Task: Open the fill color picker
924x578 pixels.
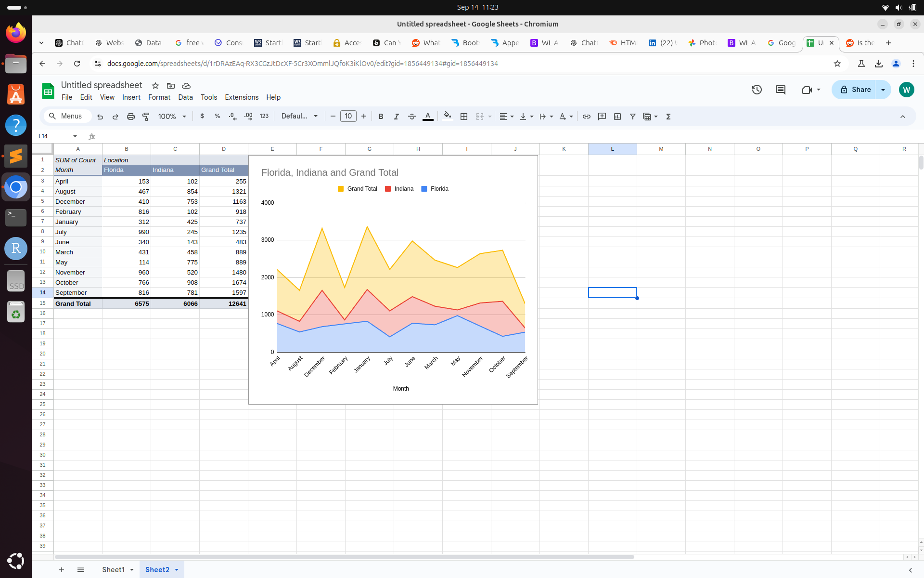Action: (x=447, y=117)
